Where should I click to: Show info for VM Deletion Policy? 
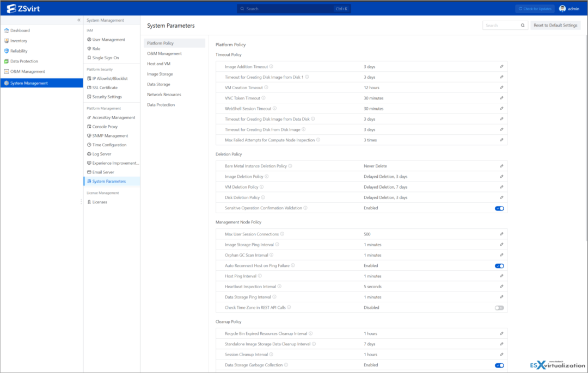(x=262, y=187)
